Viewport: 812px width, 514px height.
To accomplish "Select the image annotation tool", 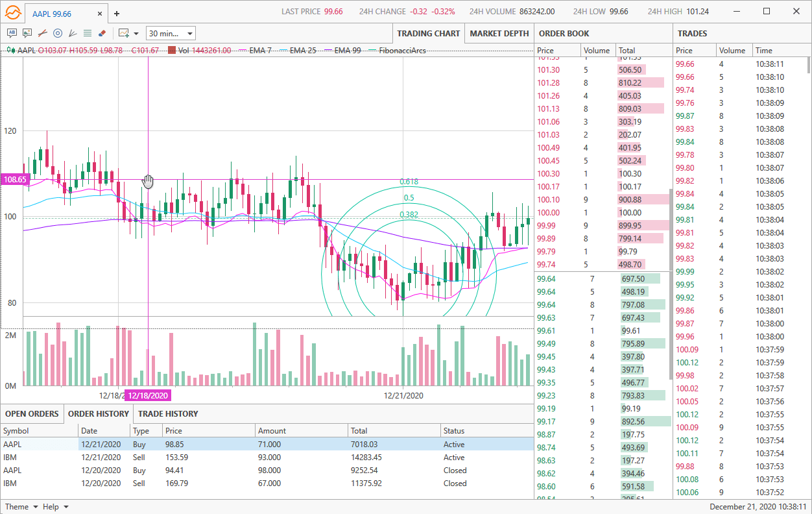I will point(27,33).
